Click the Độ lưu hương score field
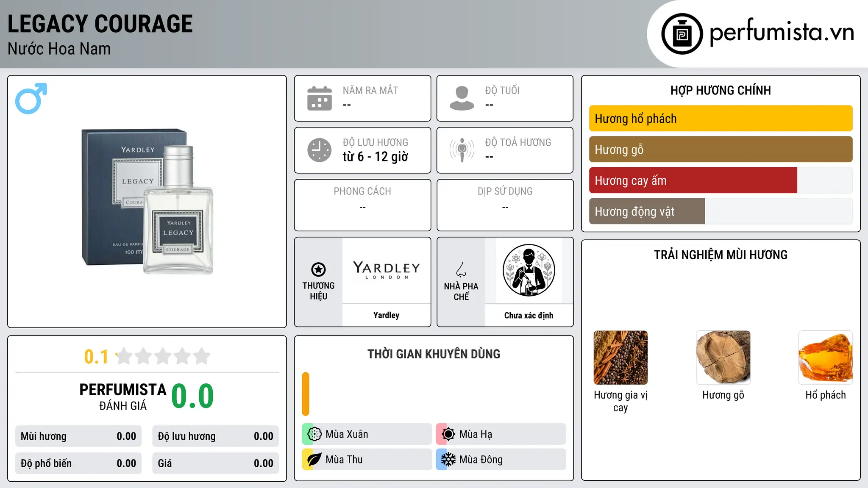 tap(215, 436)
